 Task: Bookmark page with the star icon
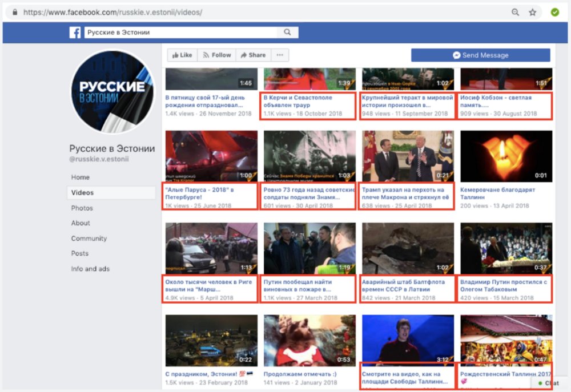532,13
